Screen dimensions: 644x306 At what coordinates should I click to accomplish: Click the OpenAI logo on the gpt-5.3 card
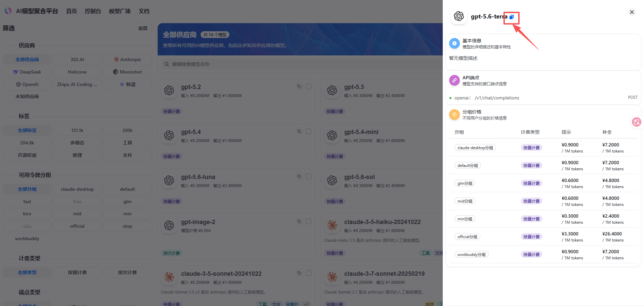pyautogui.click(x=332, y=90)
